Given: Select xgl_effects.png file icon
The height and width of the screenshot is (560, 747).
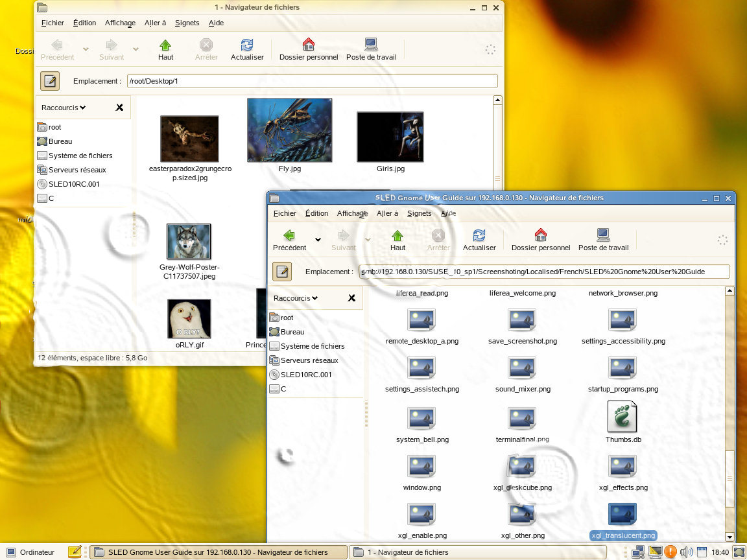Looking at the screenshot, I should pyautogui.click(x=622, y=466).
